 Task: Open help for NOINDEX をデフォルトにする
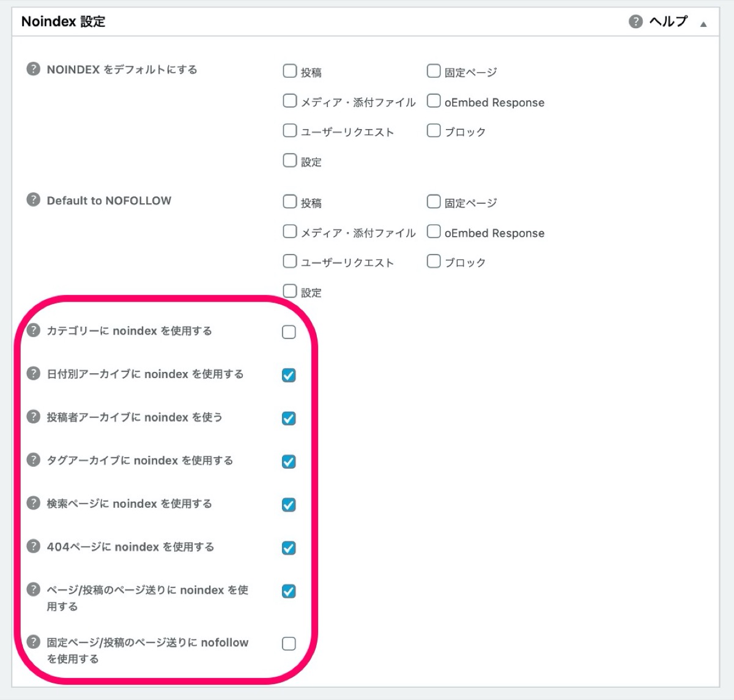point(33,69)
